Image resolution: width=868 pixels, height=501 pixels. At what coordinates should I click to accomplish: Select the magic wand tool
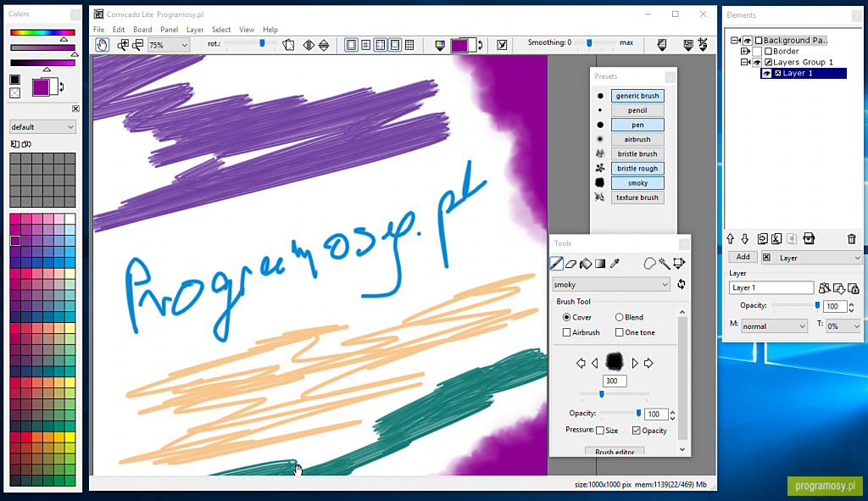[664, 264]
